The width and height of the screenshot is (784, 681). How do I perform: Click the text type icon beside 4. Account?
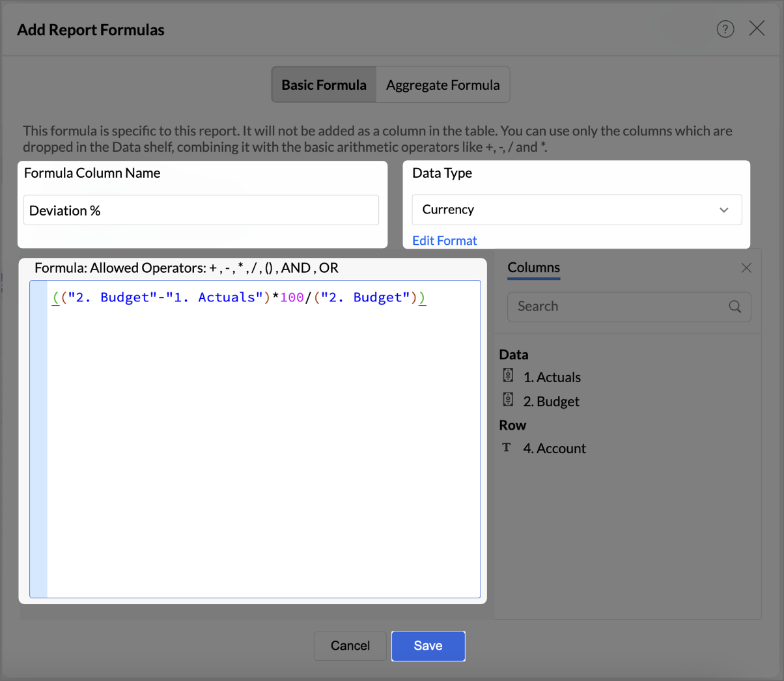[507, 447]
